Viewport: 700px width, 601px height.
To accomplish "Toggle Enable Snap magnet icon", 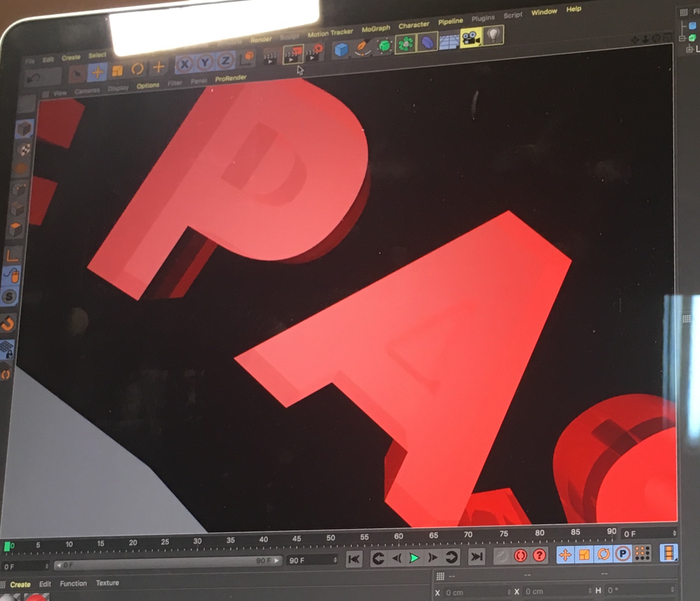I will (x=7, y=324).
